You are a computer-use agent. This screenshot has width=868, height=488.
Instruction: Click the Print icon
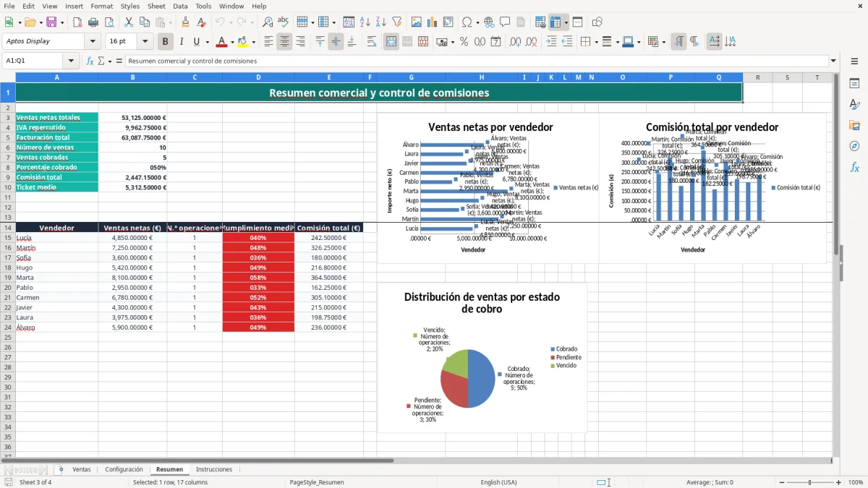[x=93, y=22]
